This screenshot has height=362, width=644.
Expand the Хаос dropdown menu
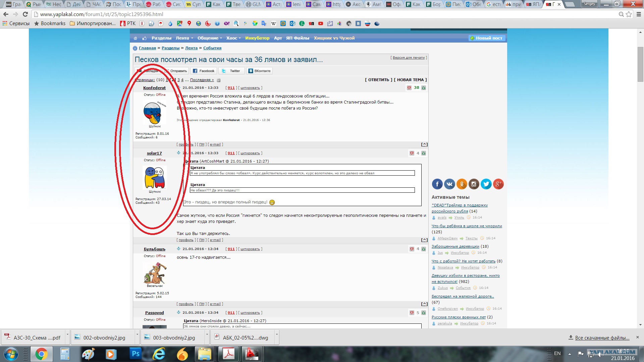tap(233, 38)
